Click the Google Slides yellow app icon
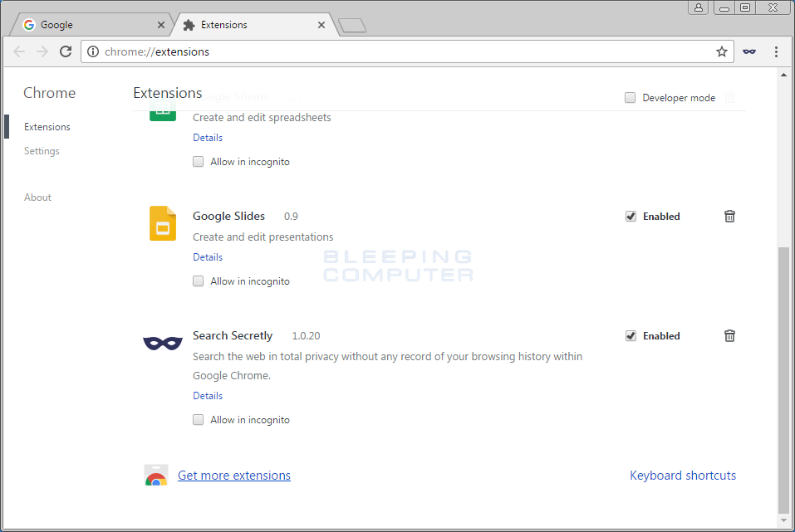 point(163,223)
